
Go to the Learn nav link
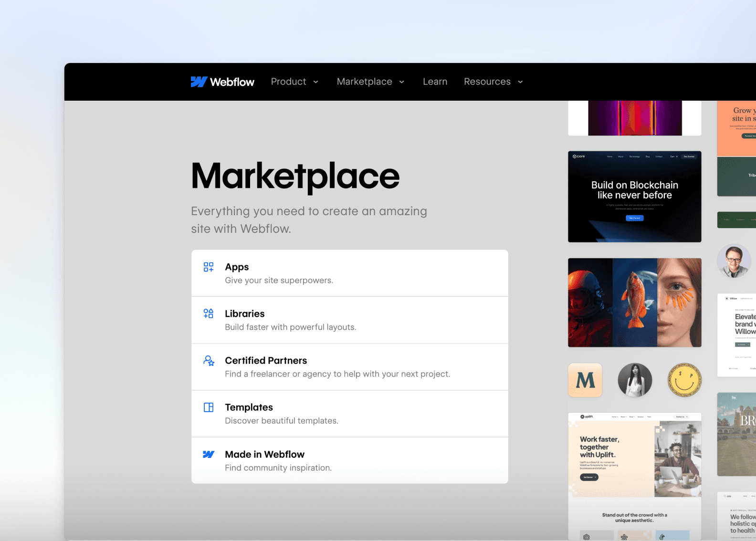(435, 82)
